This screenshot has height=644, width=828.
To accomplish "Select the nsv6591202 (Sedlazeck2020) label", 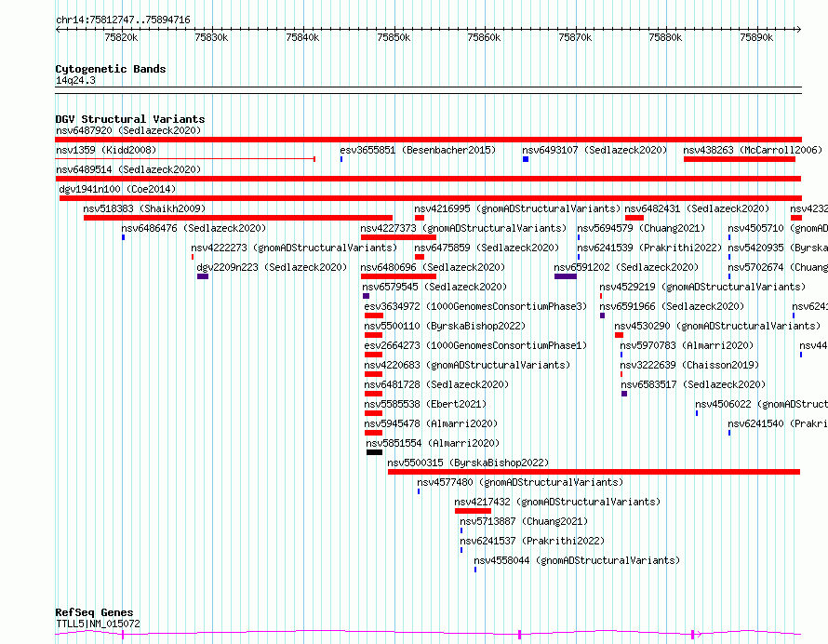I will click(x=626, y=267).
